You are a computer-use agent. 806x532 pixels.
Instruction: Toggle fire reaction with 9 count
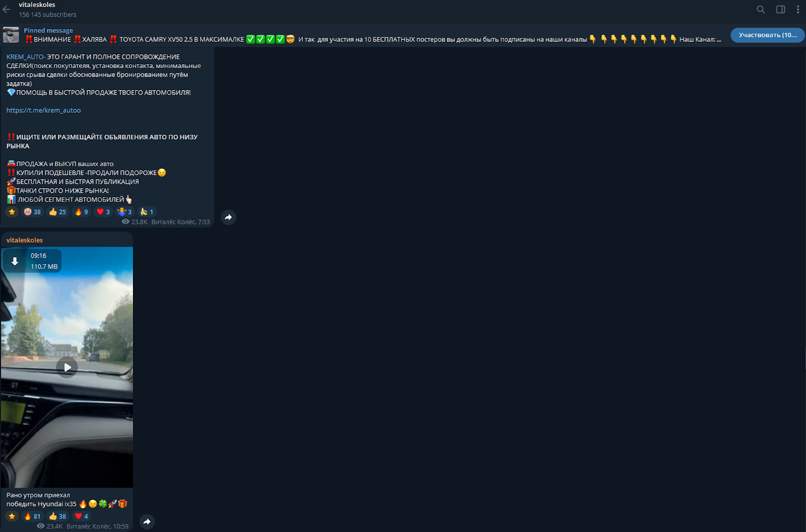82,212
